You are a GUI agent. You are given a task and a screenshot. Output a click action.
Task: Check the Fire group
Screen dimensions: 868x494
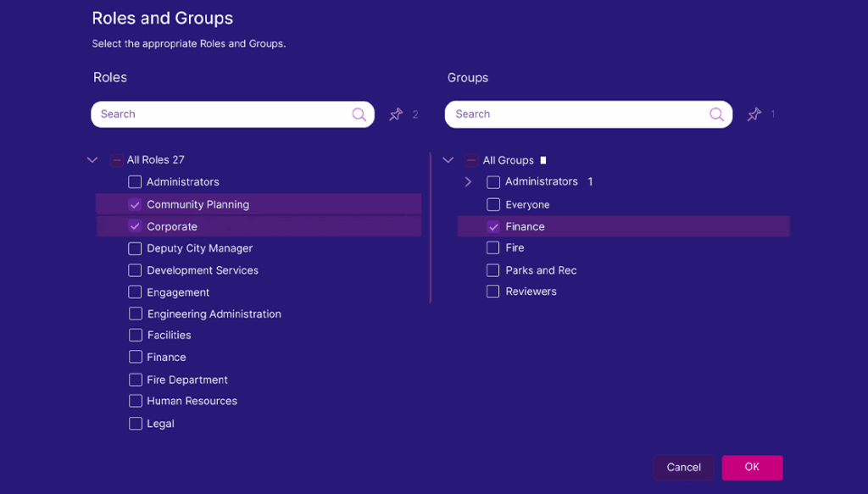click(492, 247)
